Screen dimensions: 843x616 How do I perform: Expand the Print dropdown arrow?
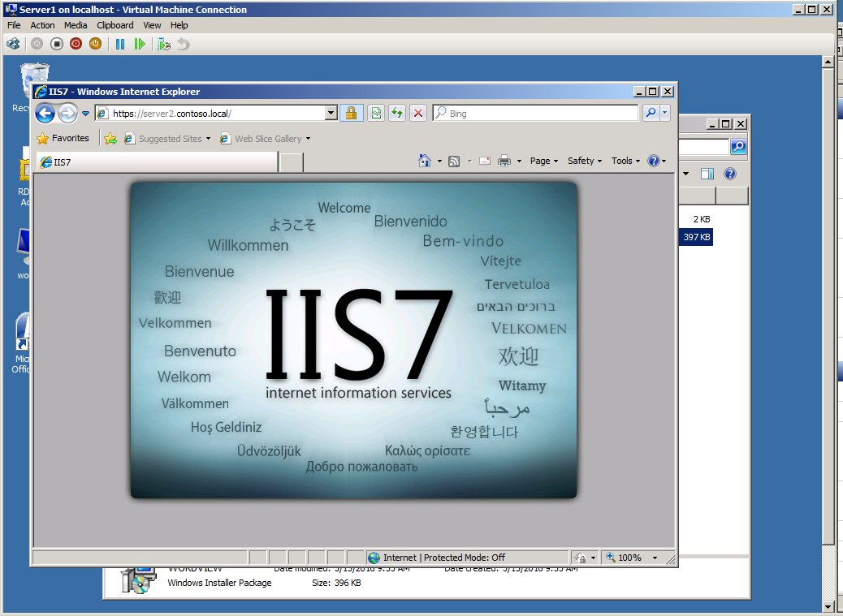click(519, 162)
